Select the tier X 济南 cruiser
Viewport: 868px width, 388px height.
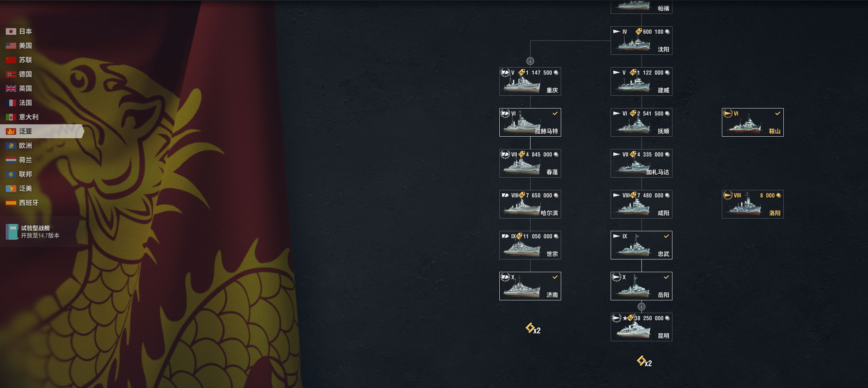coord(530,286)
